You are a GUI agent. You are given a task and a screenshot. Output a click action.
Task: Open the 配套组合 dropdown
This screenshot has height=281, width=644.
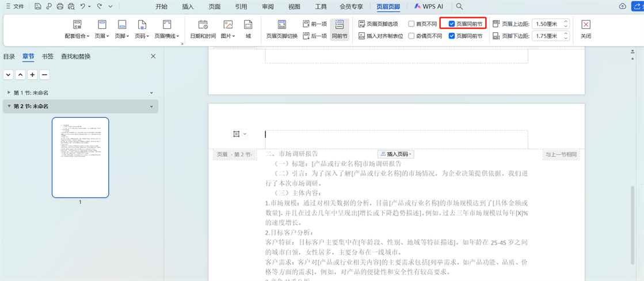tap(77, 29)
